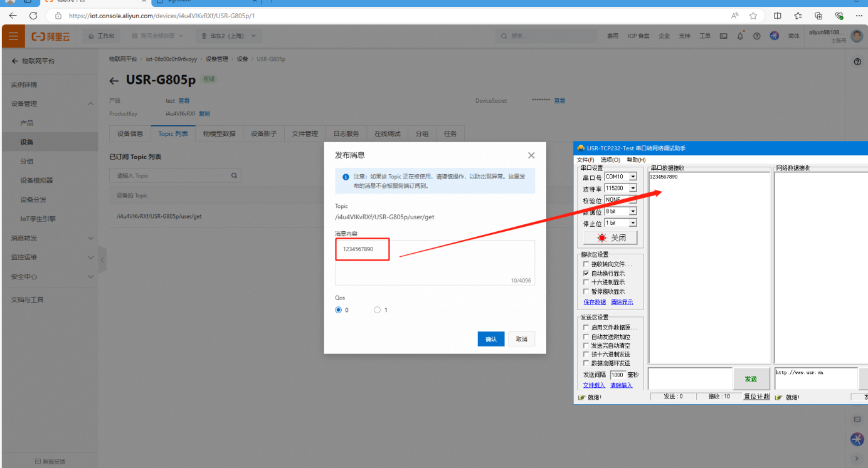Click the help question mark icon
Viewport: 868px width, 468px height.
click(x=757, y=36)
